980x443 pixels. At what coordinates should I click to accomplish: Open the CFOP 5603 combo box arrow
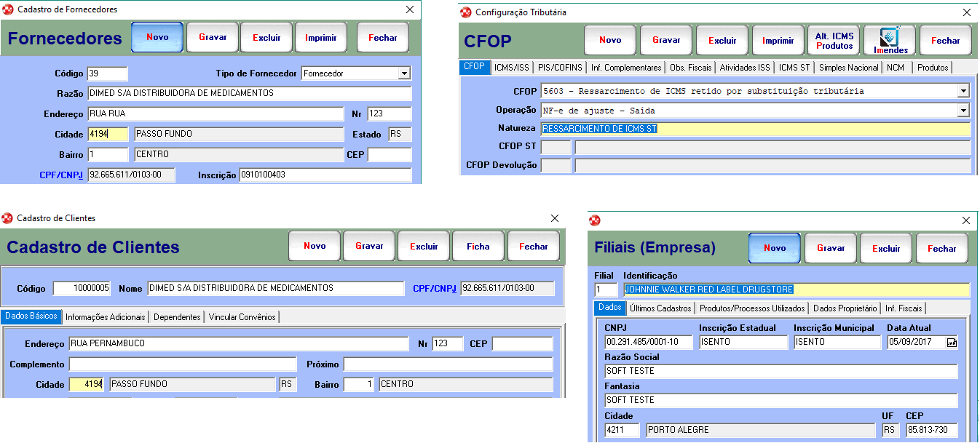coord(963,91)
